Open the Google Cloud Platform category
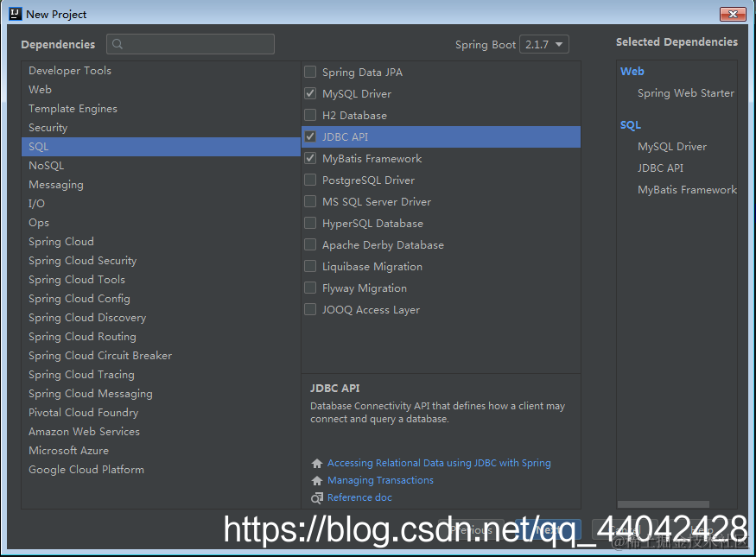Image resolution: width=756 pixels, height=557 pixels. [x=161, y=470]
